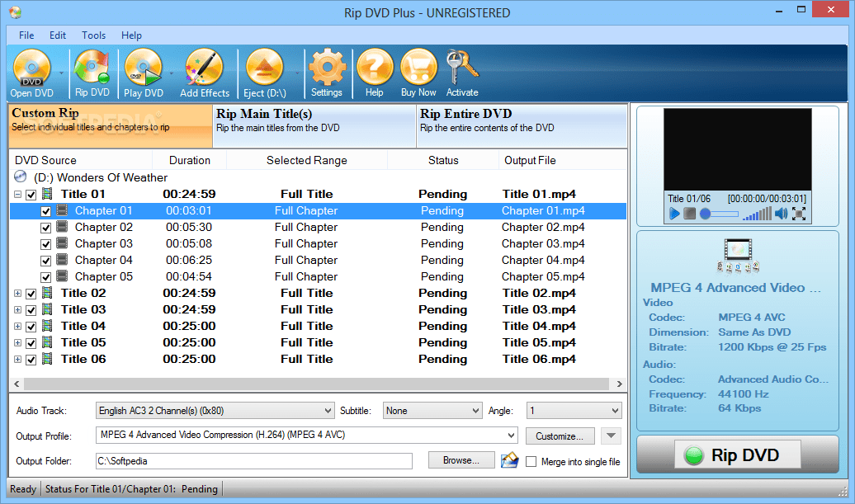Screen dimensions: 855x504
Task: Uncheck the Chapter 04 checkbox
Action: click(46, 261)
